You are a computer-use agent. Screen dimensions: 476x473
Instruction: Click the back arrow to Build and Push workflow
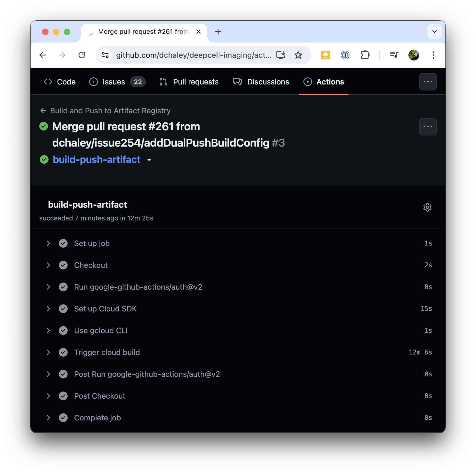(43, 111)
